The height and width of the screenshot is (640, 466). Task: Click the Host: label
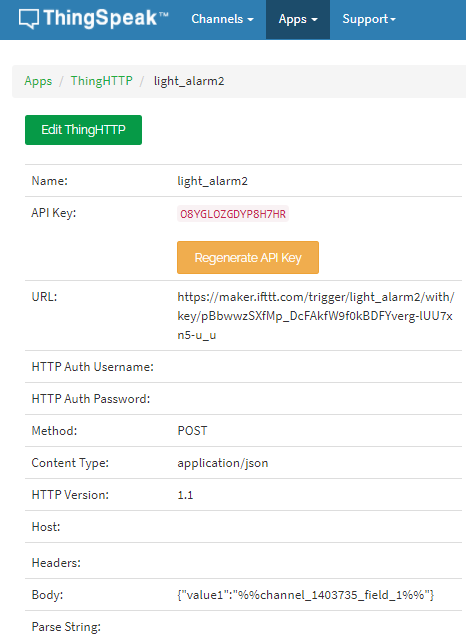click(46, 527)
